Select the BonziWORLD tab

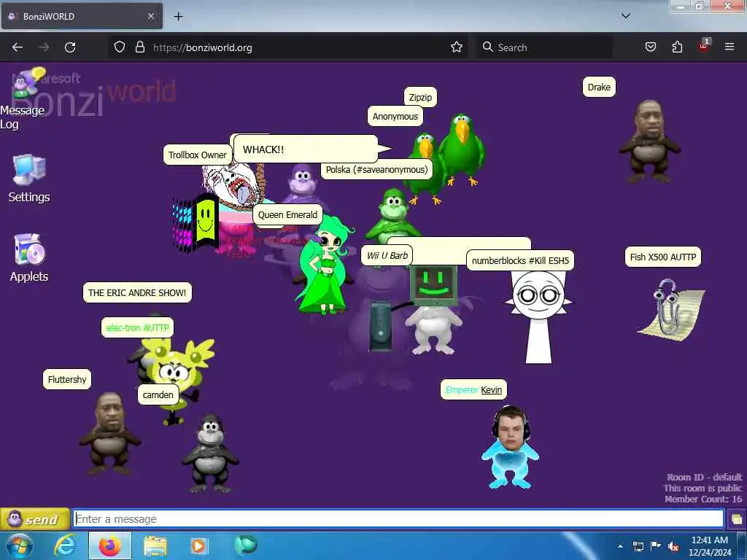point(82,16)
